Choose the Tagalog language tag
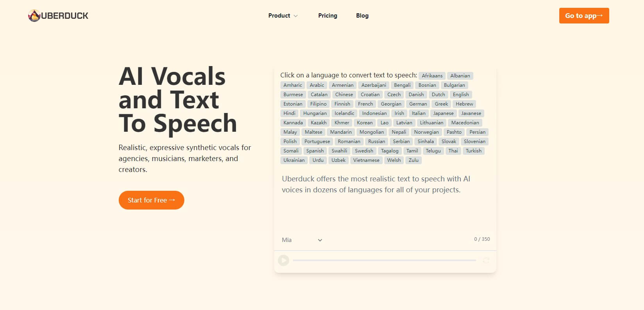Image resolution: width=644 pixels, height=310 pixels. [x=390, y=151]
